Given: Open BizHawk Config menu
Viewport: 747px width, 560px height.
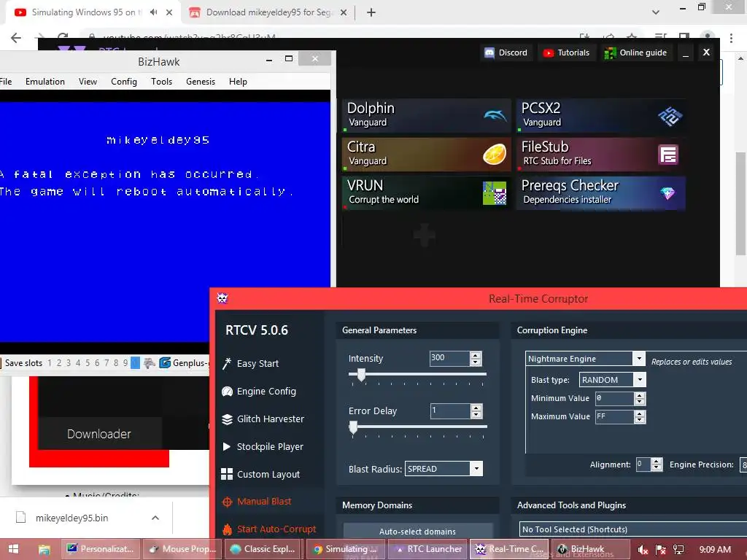Looking at the screenshot, I should pos(124,82).
